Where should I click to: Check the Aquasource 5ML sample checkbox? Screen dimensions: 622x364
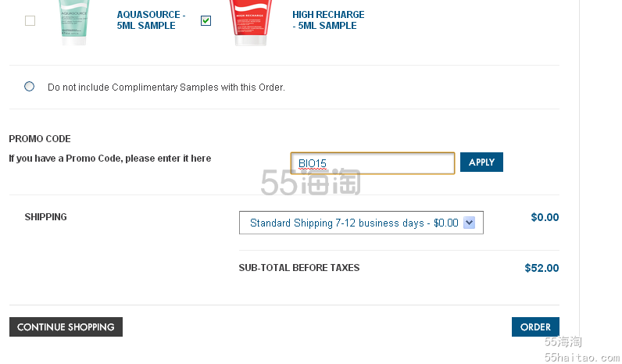[x=30, y=20]
